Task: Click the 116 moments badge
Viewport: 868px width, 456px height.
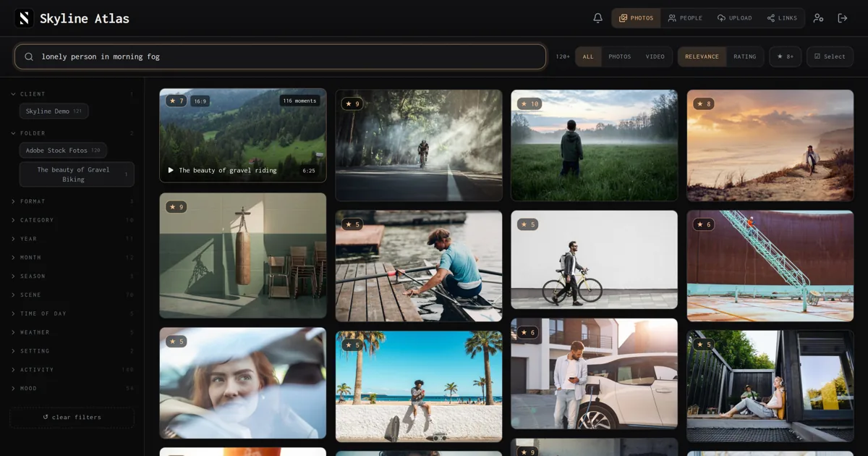Action: click(x=299, y=101)
